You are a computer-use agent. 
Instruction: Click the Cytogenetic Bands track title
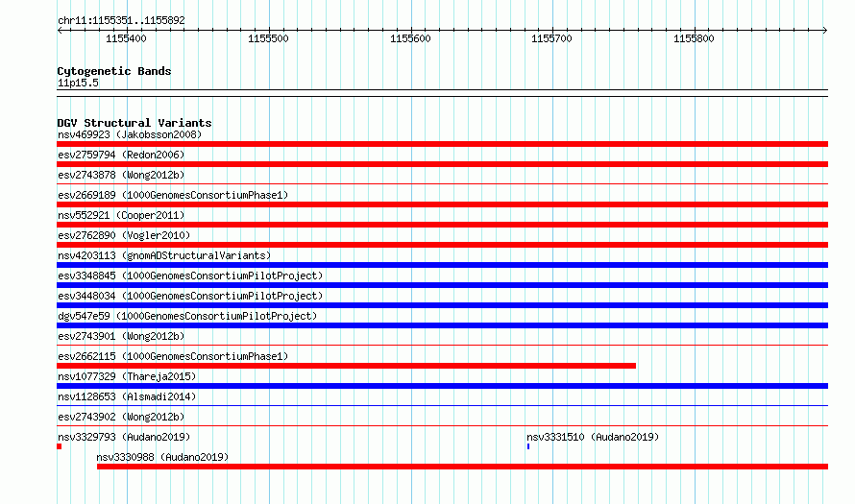114,71
